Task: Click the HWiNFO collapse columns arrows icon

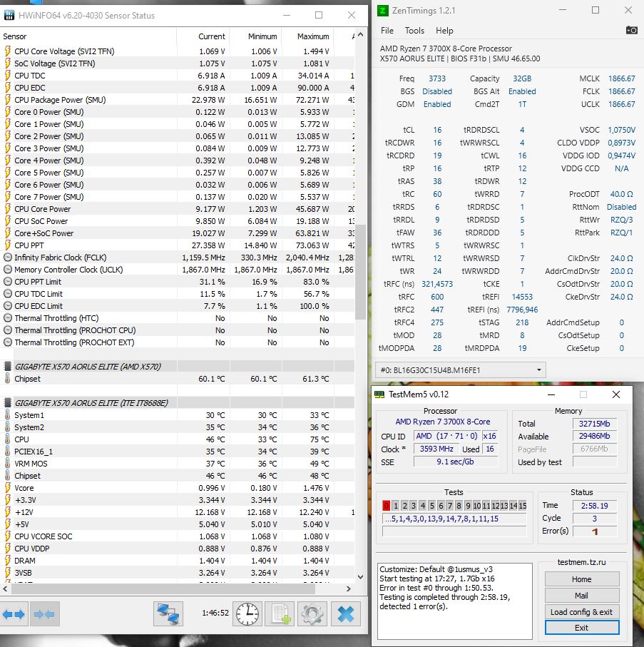Action: [x=44, y=614]
